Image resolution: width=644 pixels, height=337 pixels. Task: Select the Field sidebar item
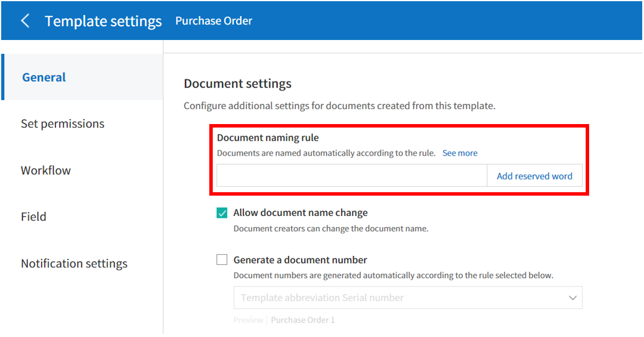tap(33, 217)
